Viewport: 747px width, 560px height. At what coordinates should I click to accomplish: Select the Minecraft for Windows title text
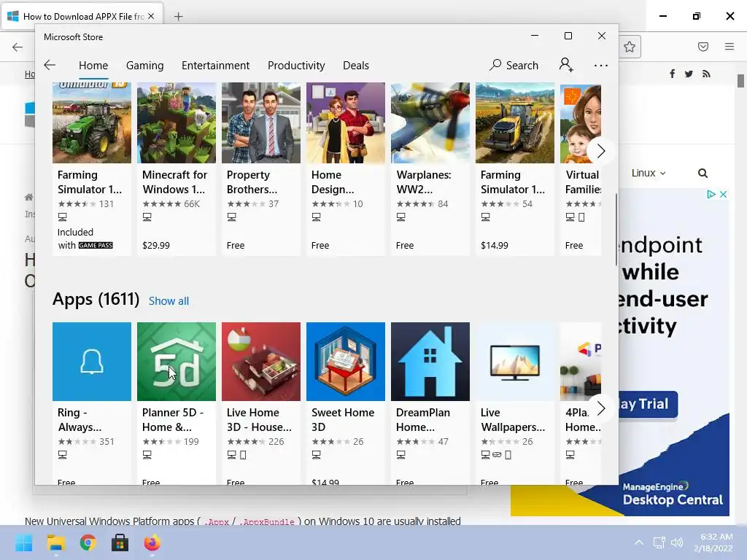[x=175, y=182]
